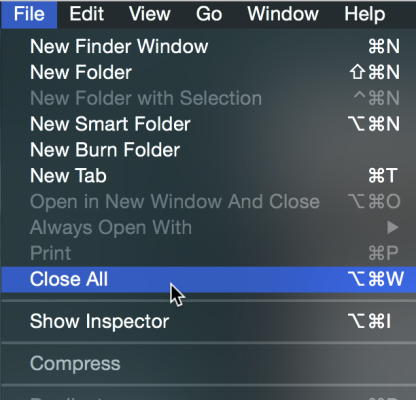Select Show Inspector

click(208, 321)
